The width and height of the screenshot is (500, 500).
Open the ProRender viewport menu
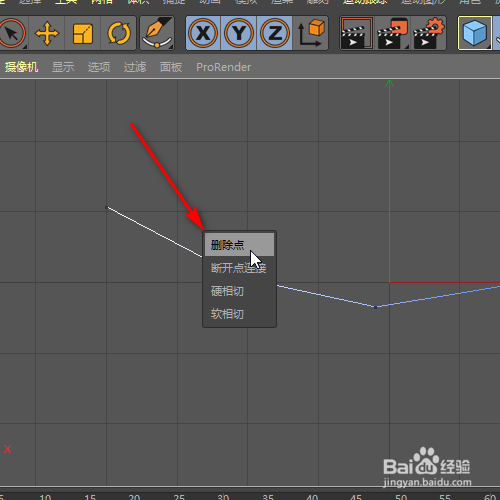coord(223,67)
